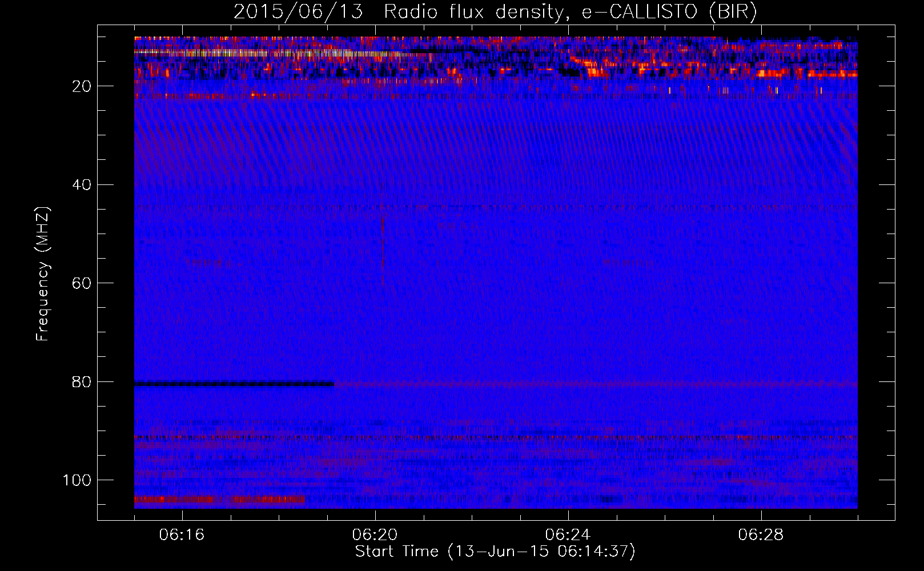Select the 06:28 time tick label

[761, 534]
